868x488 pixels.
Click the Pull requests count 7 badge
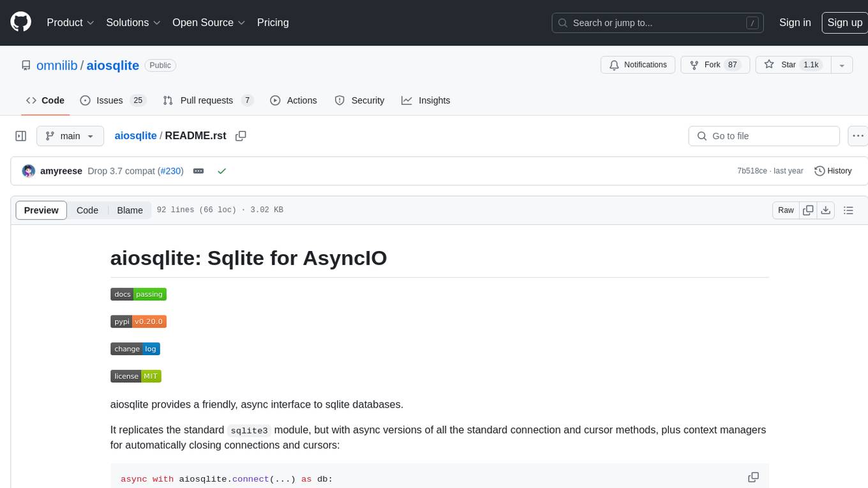(248, 100)
